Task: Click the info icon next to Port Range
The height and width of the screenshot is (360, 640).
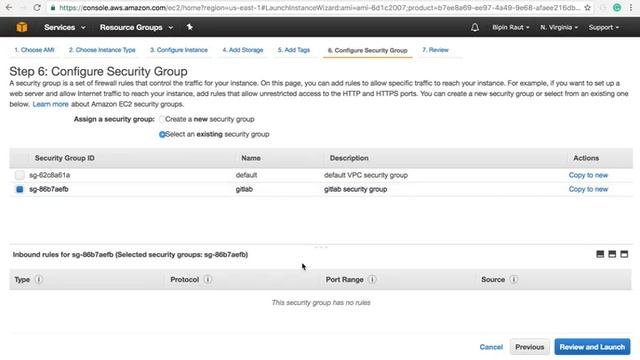Action: [x=372, y=280]
